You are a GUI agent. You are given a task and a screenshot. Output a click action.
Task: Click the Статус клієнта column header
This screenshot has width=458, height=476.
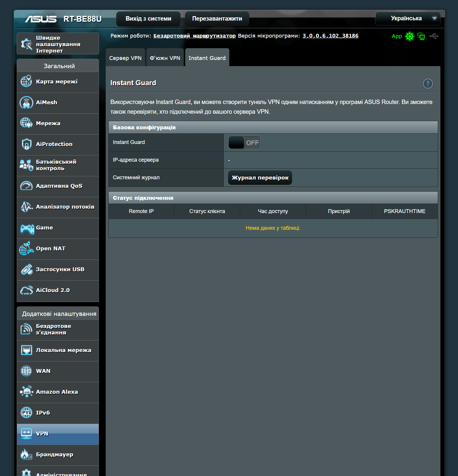pos(207,211)
